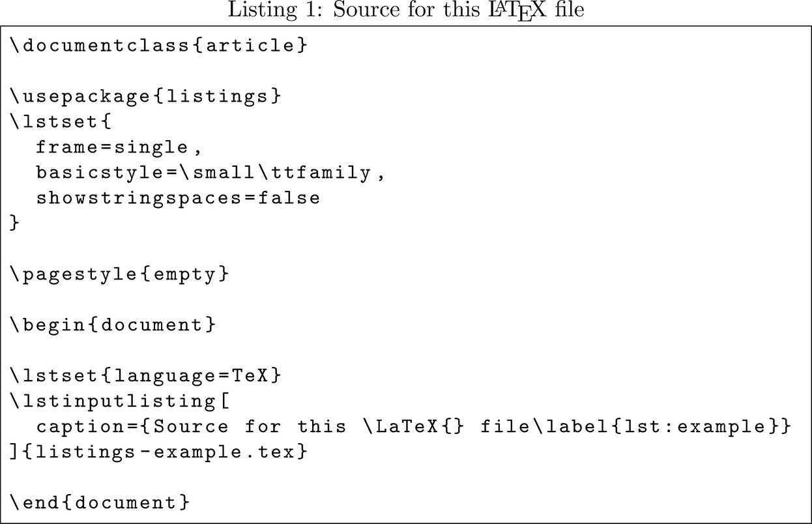
Task: Click the lone closing brace under showstringspaces
Action: click(16, 223)
